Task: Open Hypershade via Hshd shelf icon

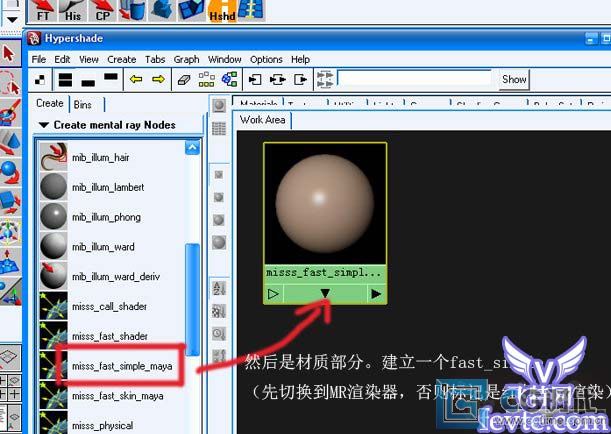Action: [x=222, y=11]
